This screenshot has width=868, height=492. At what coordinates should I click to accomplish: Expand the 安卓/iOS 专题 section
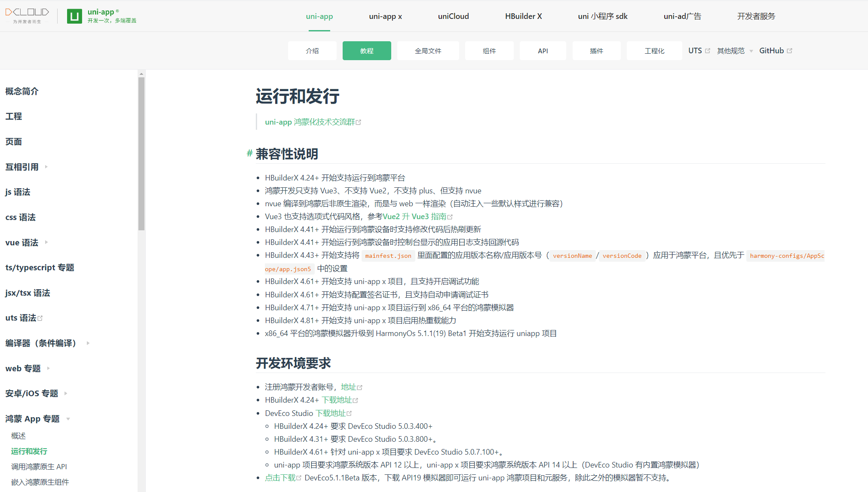click(36, 393)
